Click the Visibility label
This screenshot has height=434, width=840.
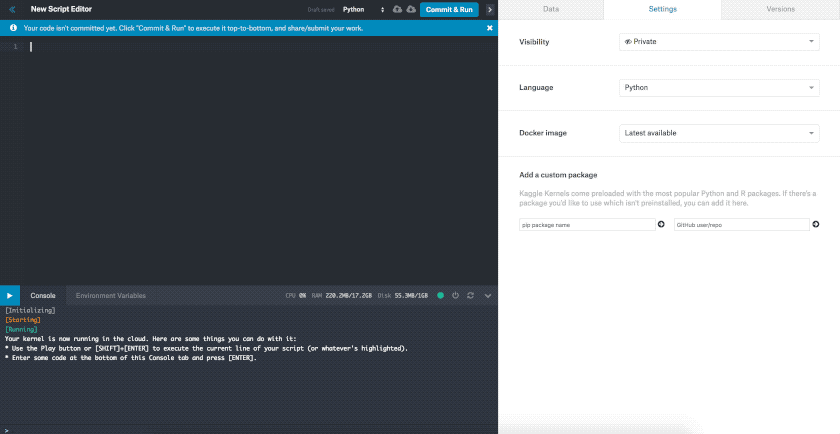(x=534, y=42)
